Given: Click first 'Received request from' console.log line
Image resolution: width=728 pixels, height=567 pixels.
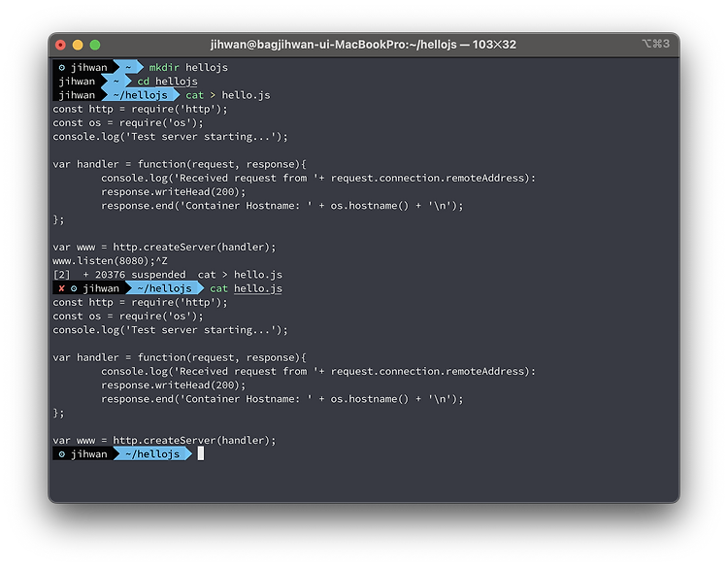Looking at the screenshot, I should point(318,179).
